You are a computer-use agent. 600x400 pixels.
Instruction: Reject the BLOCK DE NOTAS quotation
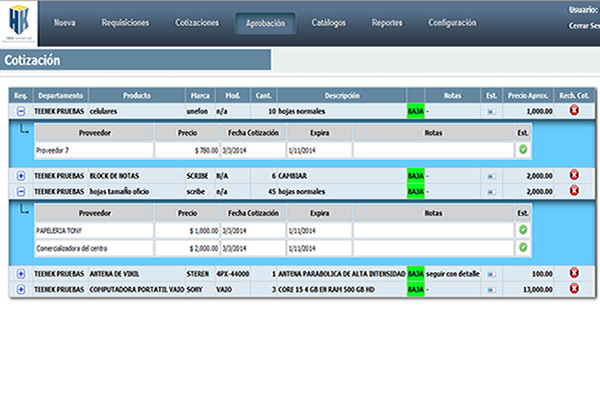[x=574, y=175]
